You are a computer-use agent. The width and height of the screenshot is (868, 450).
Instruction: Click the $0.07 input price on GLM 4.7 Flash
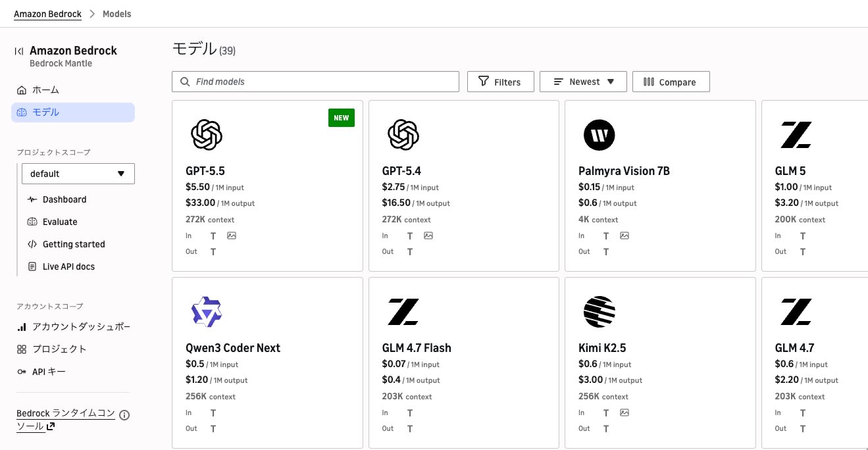tap(394, 364)
